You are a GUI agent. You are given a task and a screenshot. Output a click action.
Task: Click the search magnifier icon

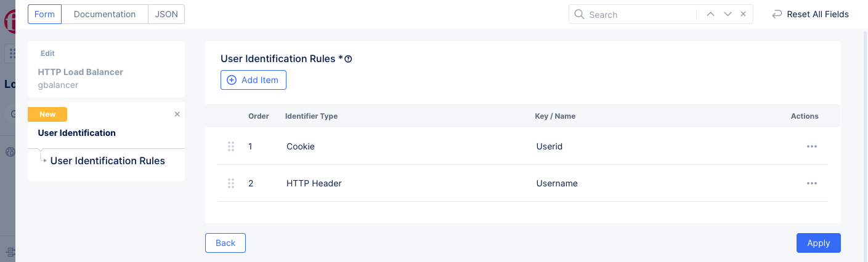pos(579,14)
